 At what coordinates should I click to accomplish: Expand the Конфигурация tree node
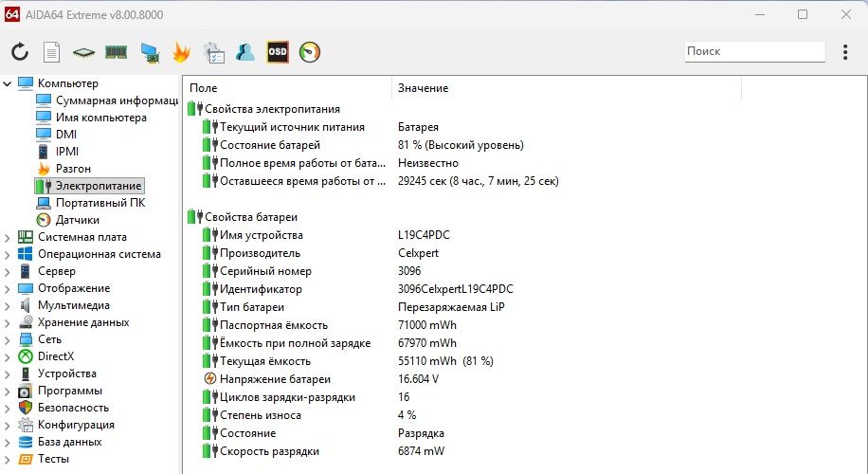pyautogui.click(x=8, y=426)
